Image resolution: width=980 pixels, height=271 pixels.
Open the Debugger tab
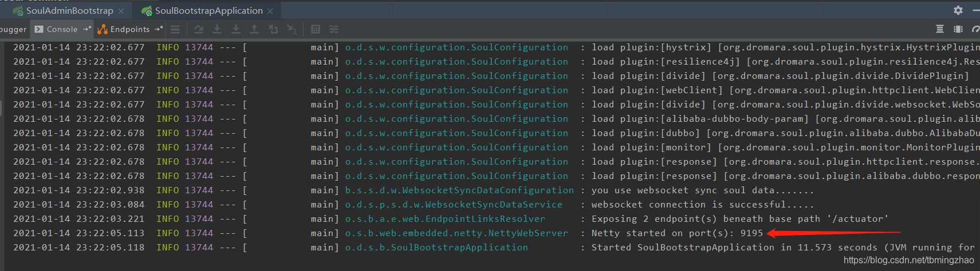click(x=13, y=29)
